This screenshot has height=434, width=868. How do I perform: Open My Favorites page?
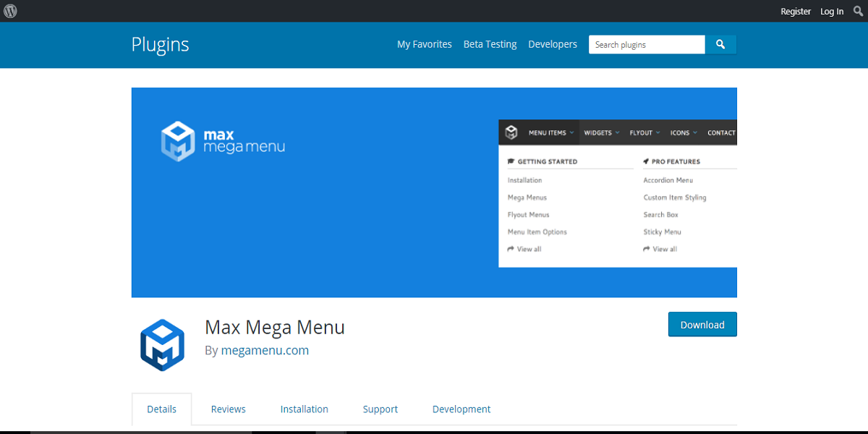(x=425, y=44)
